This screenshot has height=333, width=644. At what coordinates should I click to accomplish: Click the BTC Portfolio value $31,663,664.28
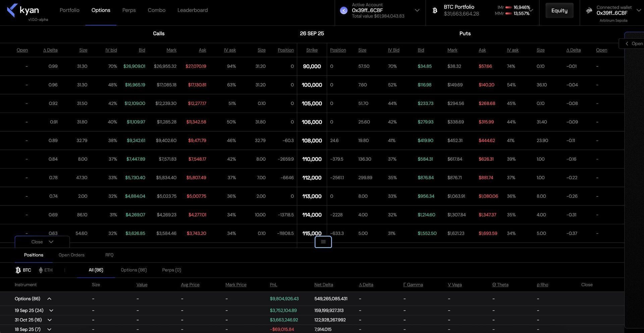[462, 14]
